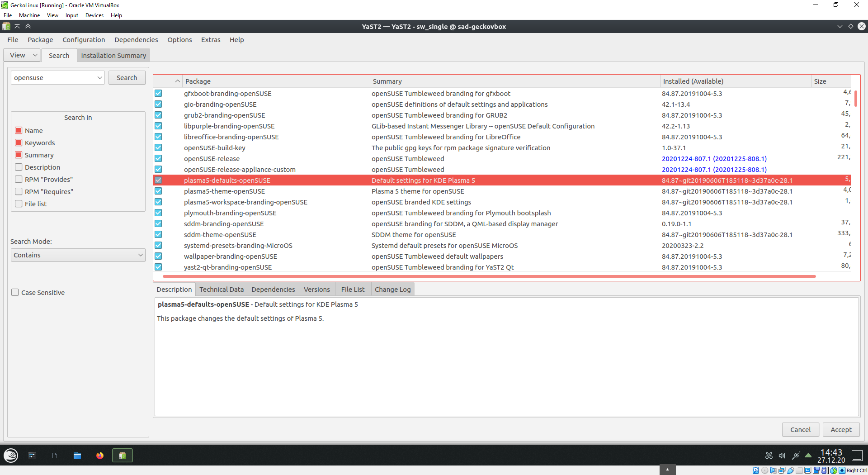Click the VirtualBox audio status icon
This screenshot has height=475, width=868.
coord(773,470)
